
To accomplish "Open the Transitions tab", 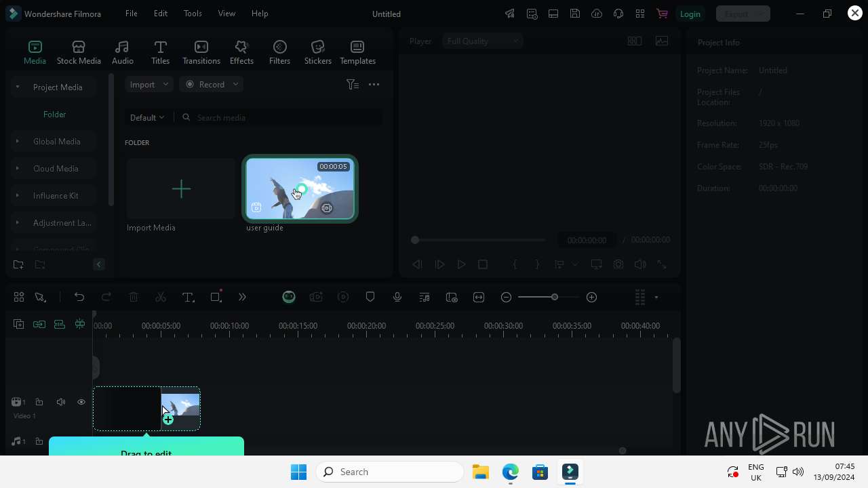I will point(201,52).
